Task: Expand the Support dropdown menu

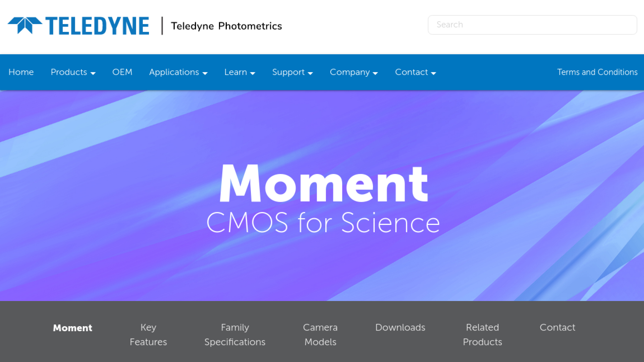Action: [x=292, y=72]
